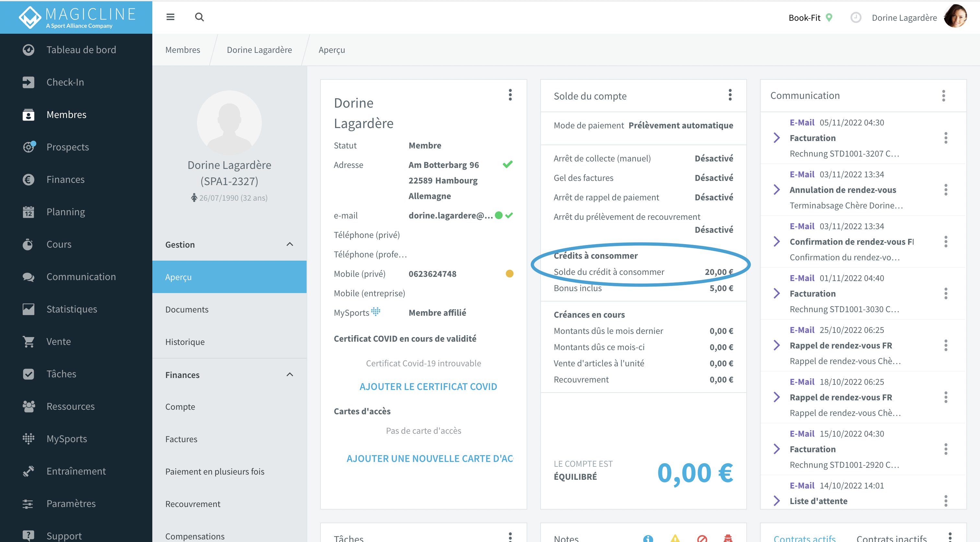Image resolution: width=980 pixels, height=542 pixels.
Task: Click the Entraînement dumbbell icon
Action: (x=29, y=471)
